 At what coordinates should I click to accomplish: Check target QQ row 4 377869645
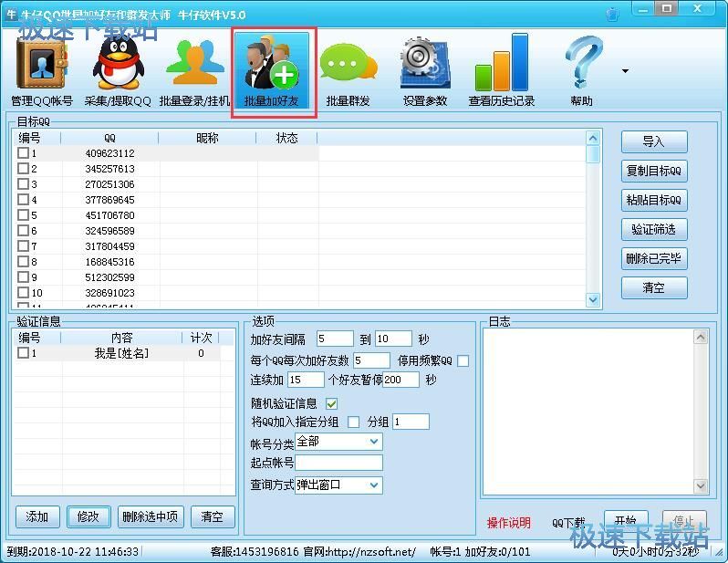click(x=23, y=199)
